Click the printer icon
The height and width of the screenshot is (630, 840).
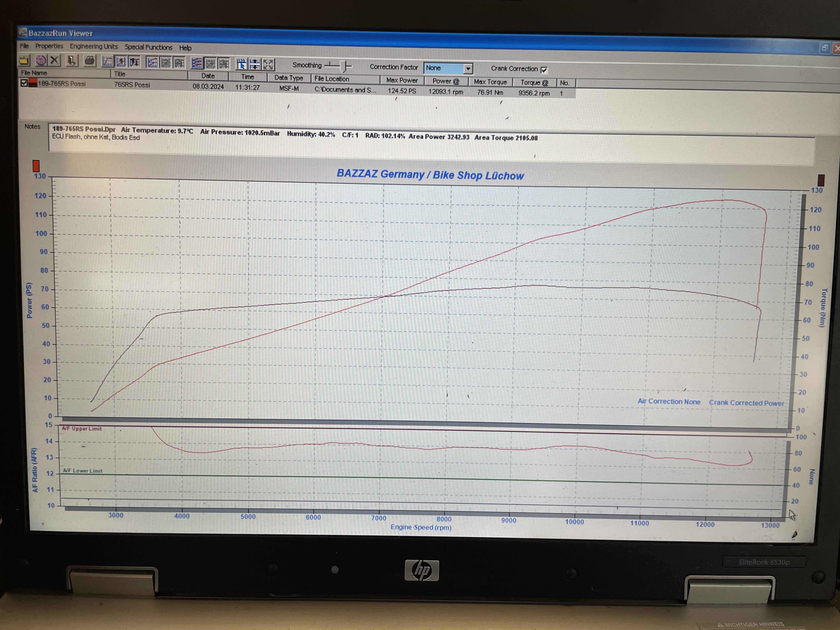point(90,61)
